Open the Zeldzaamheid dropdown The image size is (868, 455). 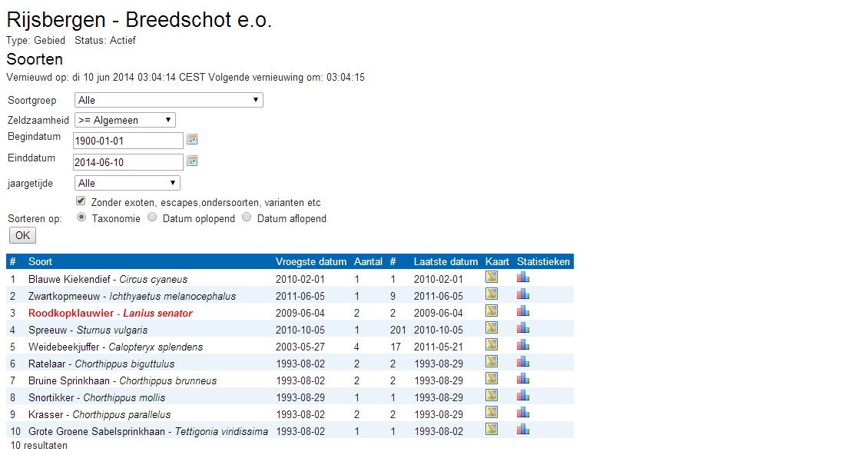point(125,120)
